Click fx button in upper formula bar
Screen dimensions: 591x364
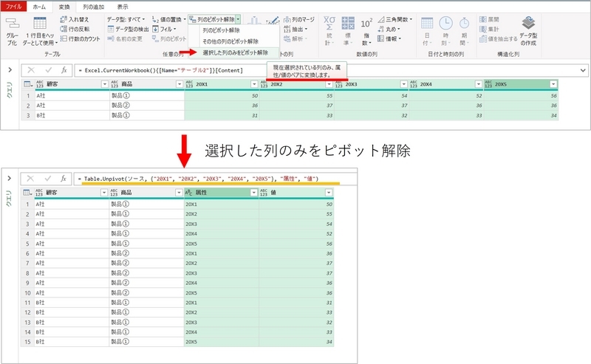64,70
